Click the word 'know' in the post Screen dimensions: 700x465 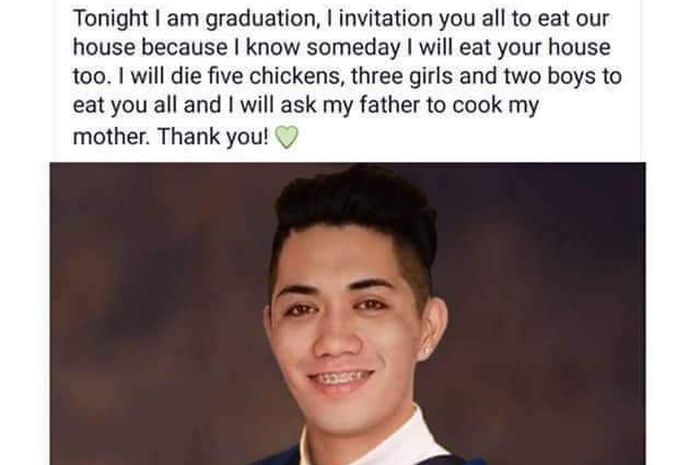click(273, 48)
